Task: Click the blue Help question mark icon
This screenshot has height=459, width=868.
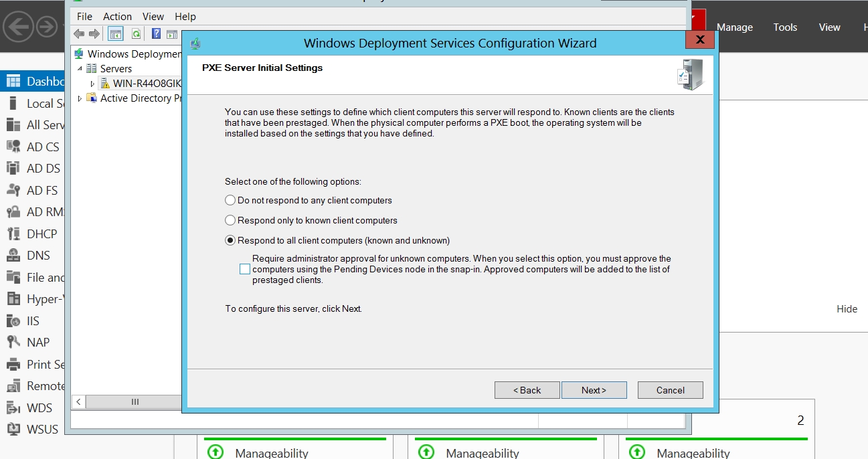Action: coord(156,34)
